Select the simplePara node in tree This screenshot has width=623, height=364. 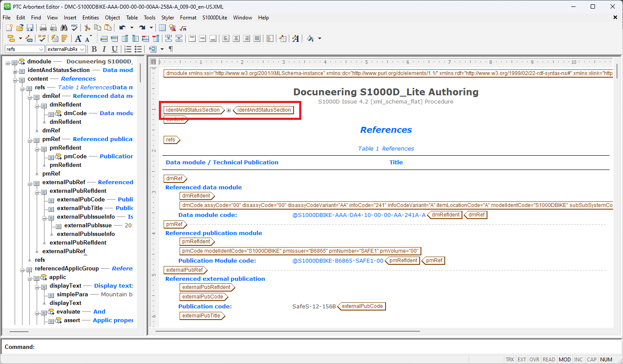point(72,294)
